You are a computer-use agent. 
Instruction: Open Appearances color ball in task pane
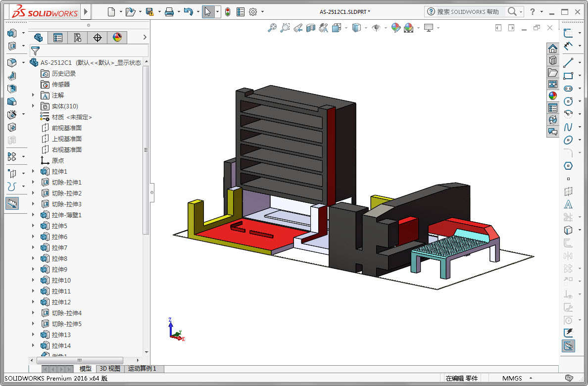pos(553,96)
